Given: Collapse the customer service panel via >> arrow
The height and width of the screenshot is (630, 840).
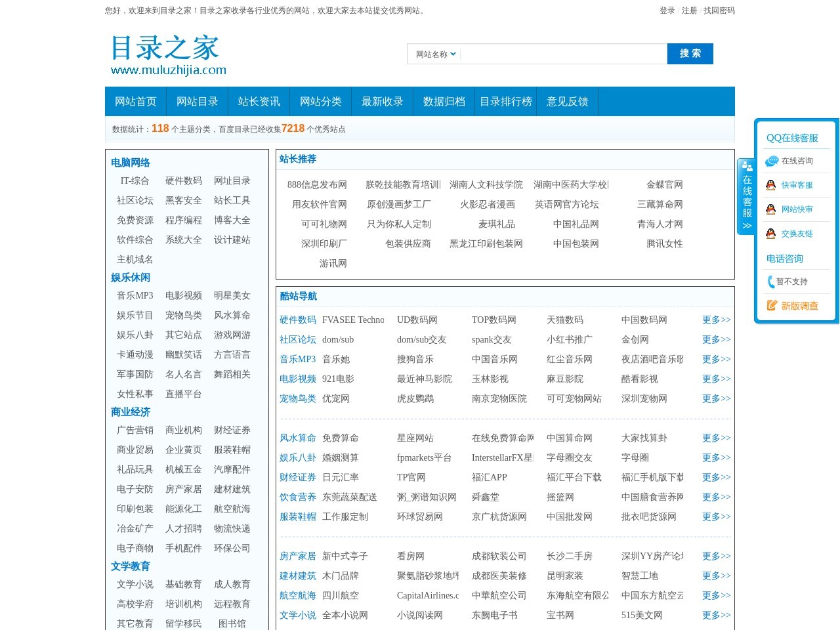Looking at the screenshot, I should (746, 225).
